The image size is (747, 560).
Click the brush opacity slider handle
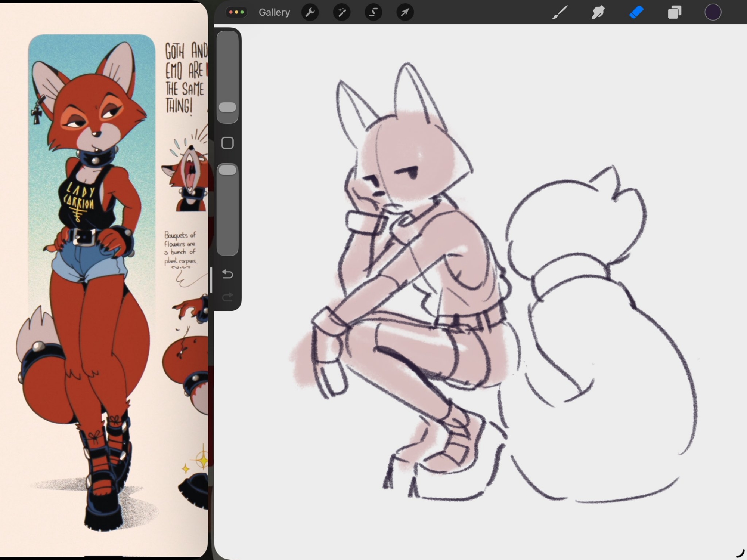coord(227,170)
